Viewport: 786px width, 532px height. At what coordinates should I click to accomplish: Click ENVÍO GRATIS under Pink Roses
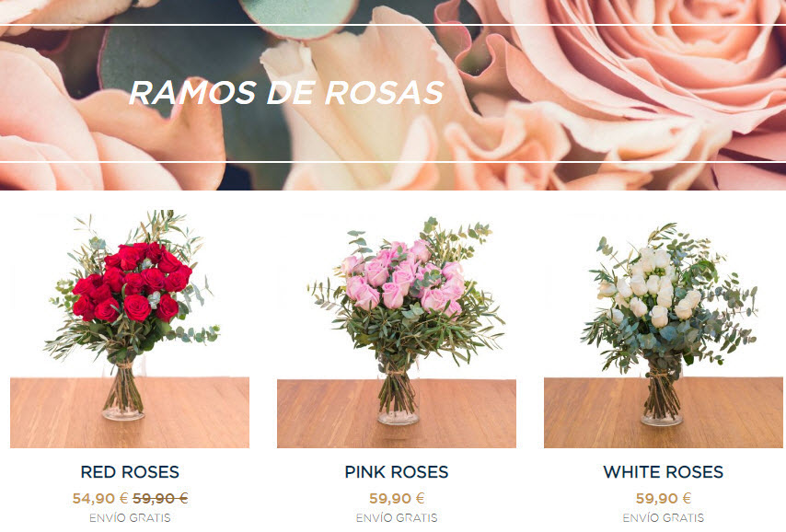coord(397,517)
